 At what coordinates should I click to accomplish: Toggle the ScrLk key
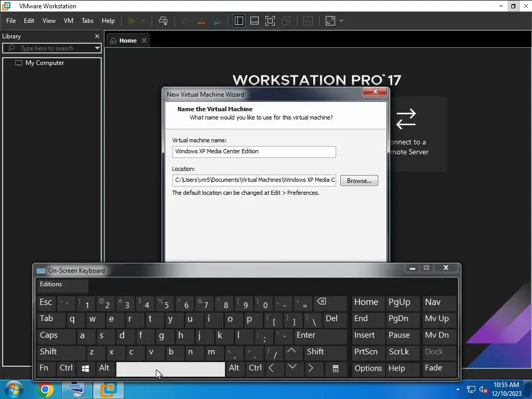click(x=403, y=352)
